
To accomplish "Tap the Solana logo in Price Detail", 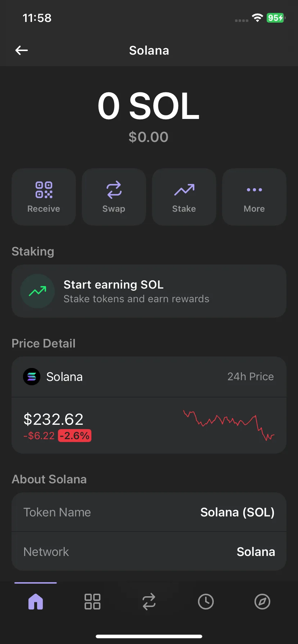I will click(x=32, y=377).
